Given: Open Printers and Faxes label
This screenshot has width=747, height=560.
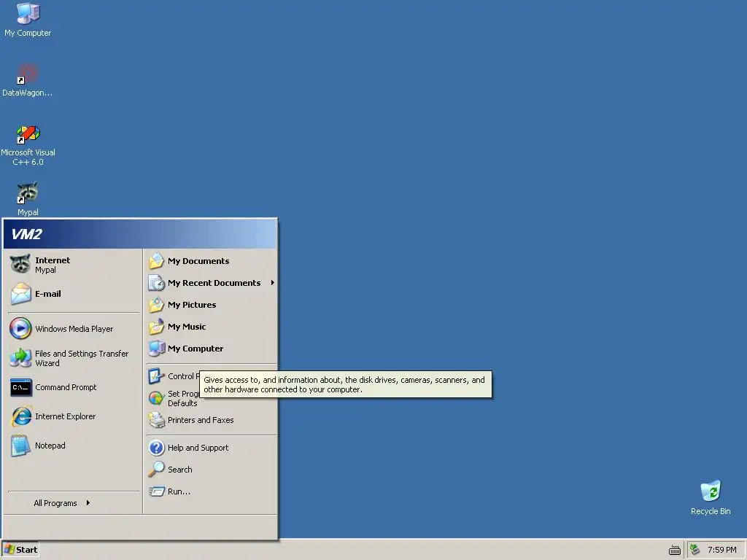Looking at the screenshot, I should [x=201, y=420].
